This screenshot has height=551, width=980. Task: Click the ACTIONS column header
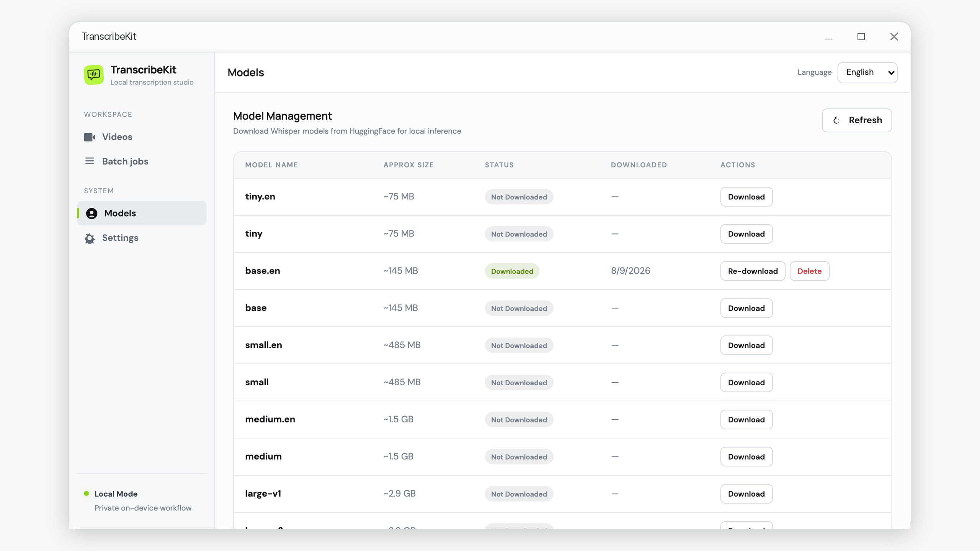pyautogui.click(x=738, y=165)
